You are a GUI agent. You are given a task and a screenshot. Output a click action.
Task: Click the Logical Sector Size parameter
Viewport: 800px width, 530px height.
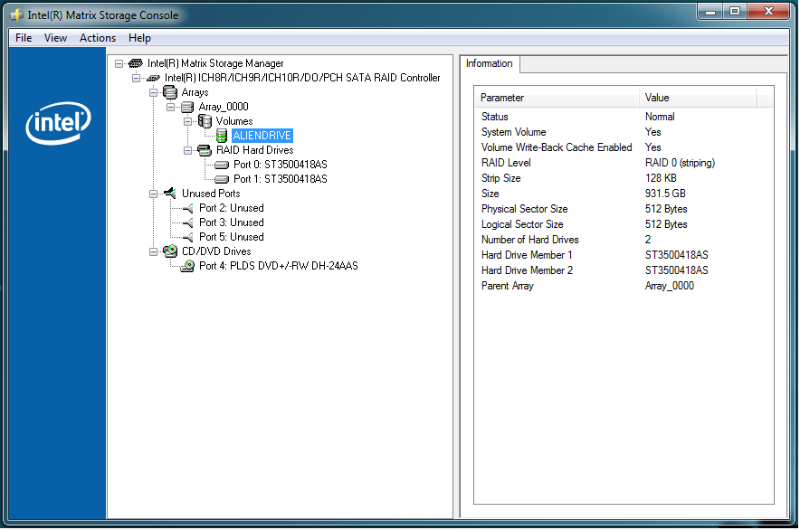point(522,224)
